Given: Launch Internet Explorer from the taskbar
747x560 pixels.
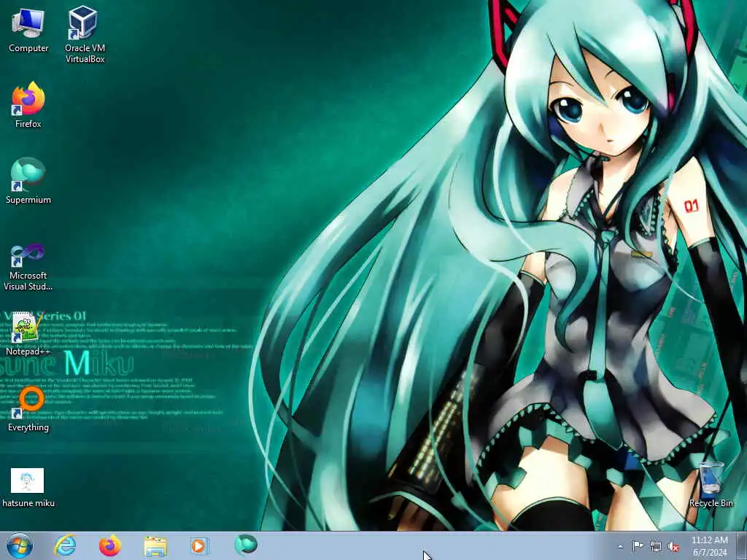Looking at the screenshot, I should (65, 545).
